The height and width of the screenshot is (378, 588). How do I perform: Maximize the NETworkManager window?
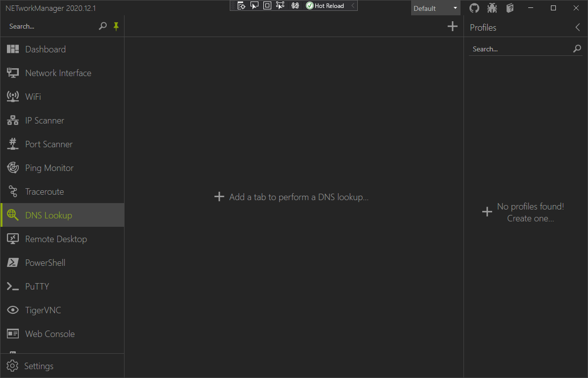pos(553,8)
